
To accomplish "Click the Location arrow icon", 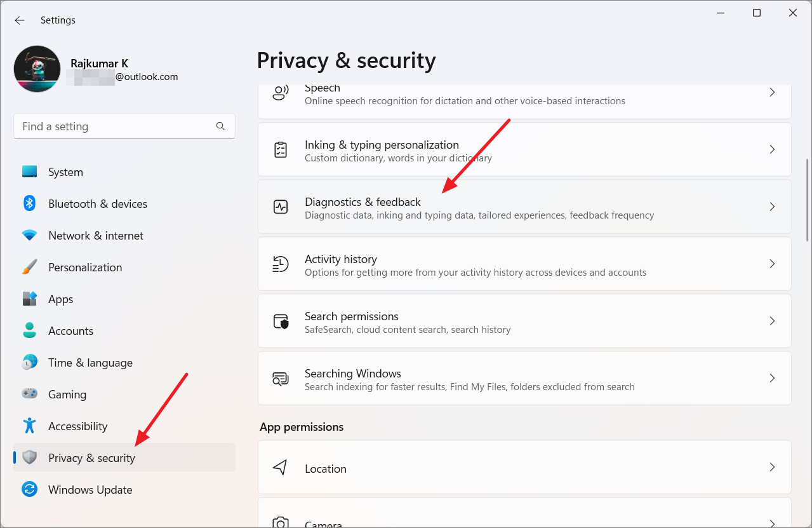I will (x=281, y=468).
